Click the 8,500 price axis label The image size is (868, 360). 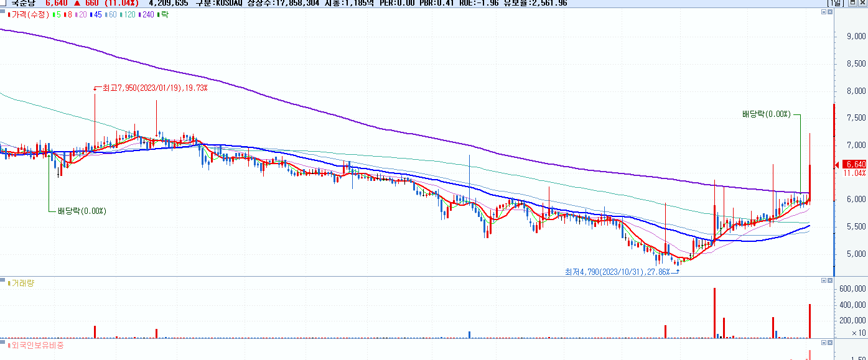857,63
